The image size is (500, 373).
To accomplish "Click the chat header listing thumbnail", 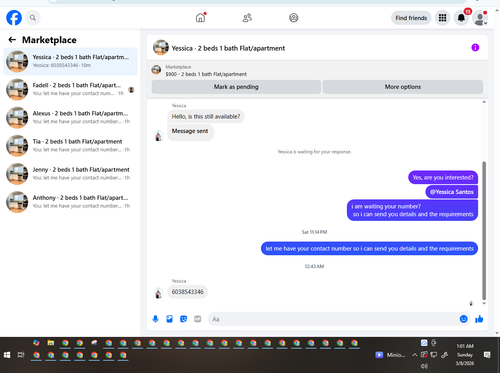I will click(161, 48).
